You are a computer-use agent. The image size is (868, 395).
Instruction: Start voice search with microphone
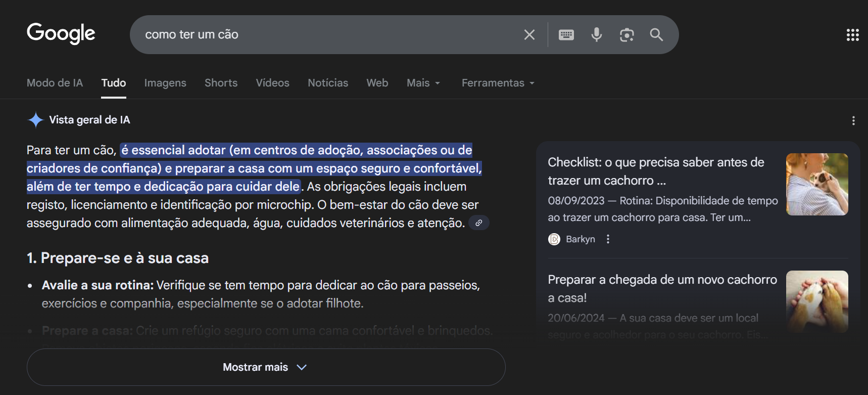point(596,35)
